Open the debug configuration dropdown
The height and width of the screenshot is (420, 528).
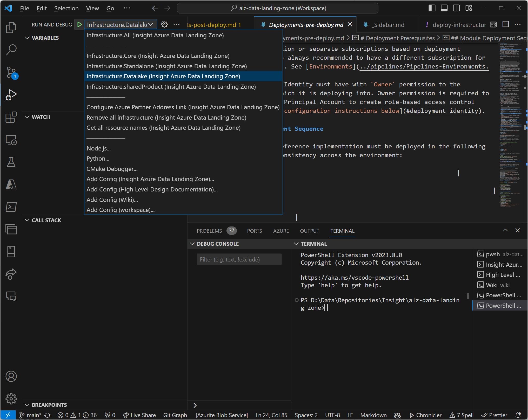[121, 25]
